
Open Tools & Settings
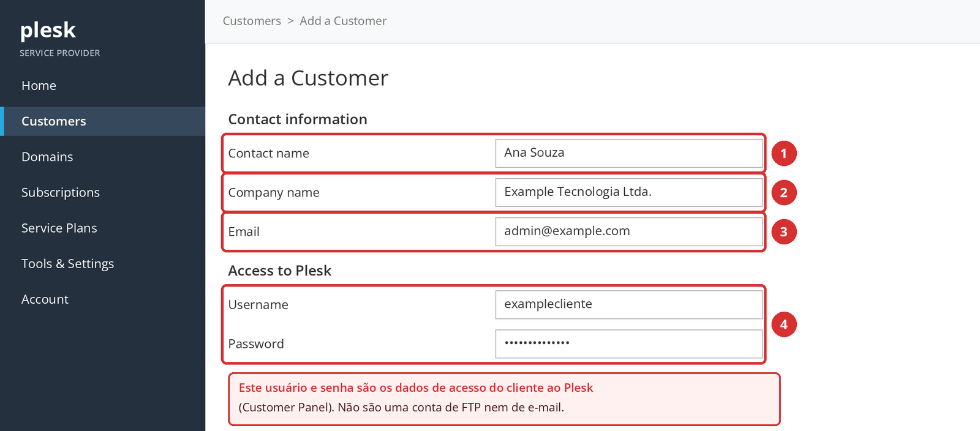tap(102, 264)
